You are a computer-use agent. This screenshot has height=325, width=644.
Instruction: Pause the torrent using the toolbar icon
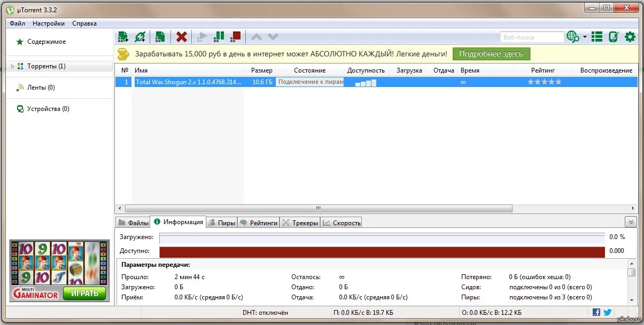(219, 37)
